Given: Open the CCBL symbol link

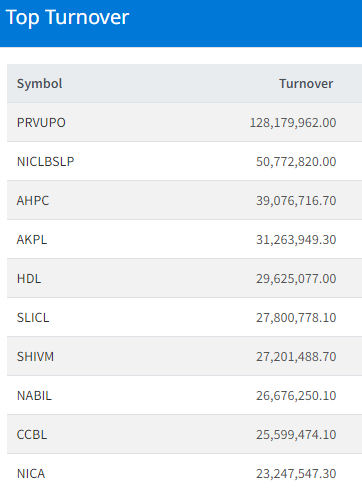Looking at the screenshot, I should 32,435.
